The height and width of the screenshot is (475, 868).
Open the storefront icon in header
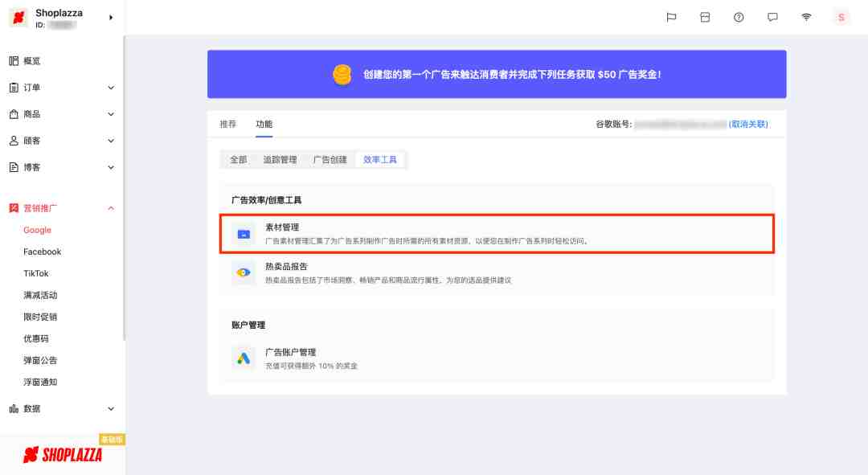pos(705,18)
